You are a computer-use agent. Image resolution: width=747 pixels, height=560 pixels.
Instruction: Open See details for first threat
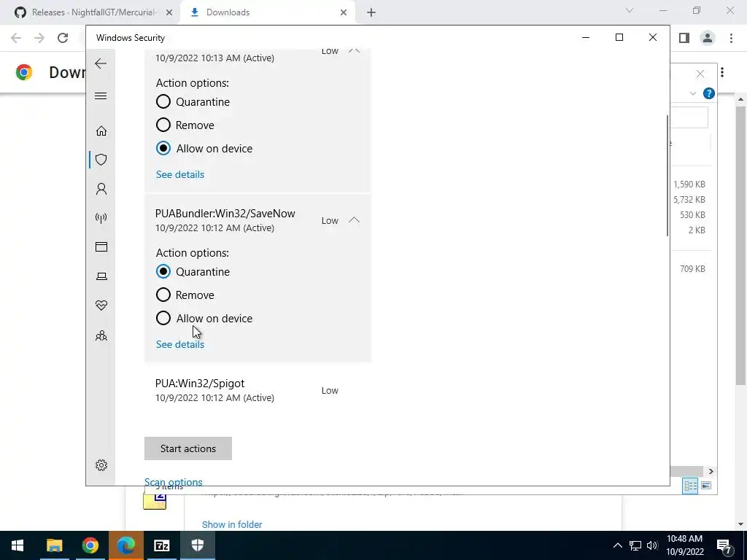(180, 174)
